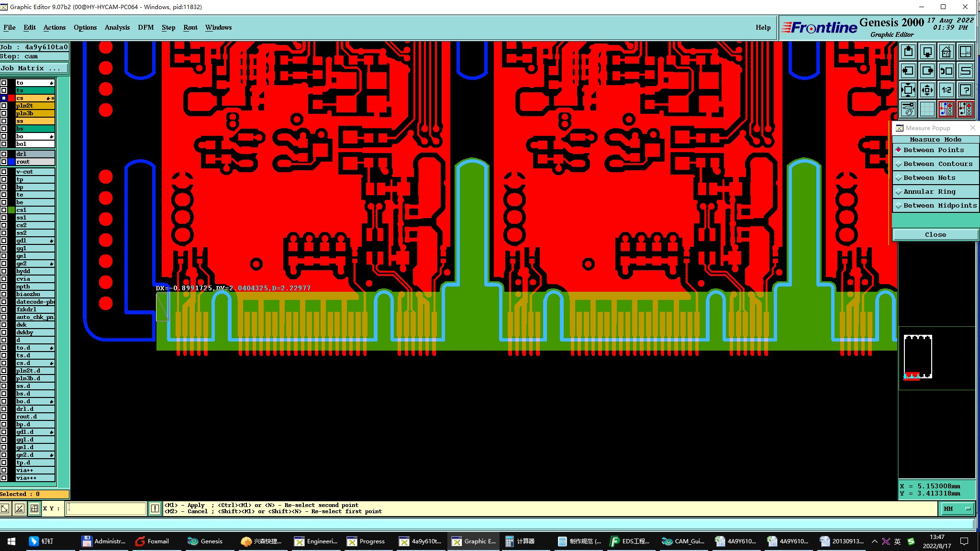This screenshot has width=980, height=551.
Task: Click the black net selection filter icon
Action: pyautogui.click(x=966, y=109)
